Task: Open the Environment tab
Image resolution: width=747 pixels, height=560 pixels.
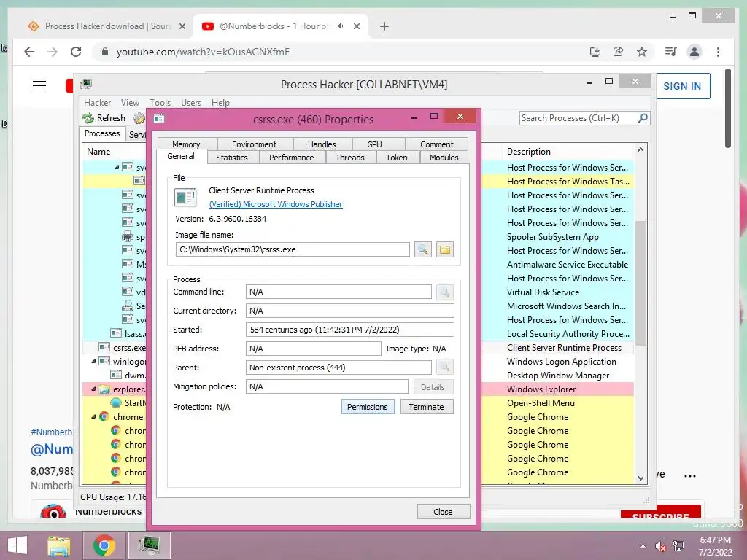Action: tap(254, 144)
